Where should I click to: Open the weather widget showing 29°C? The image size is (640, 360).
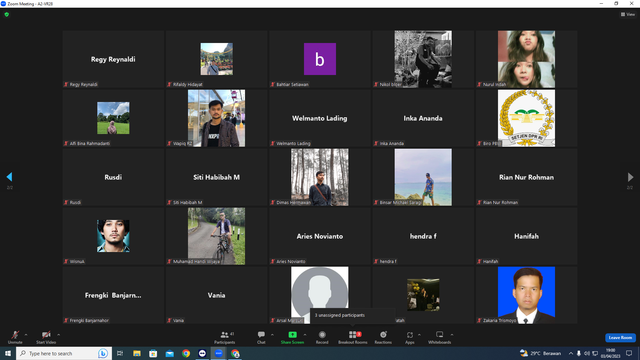540,353
